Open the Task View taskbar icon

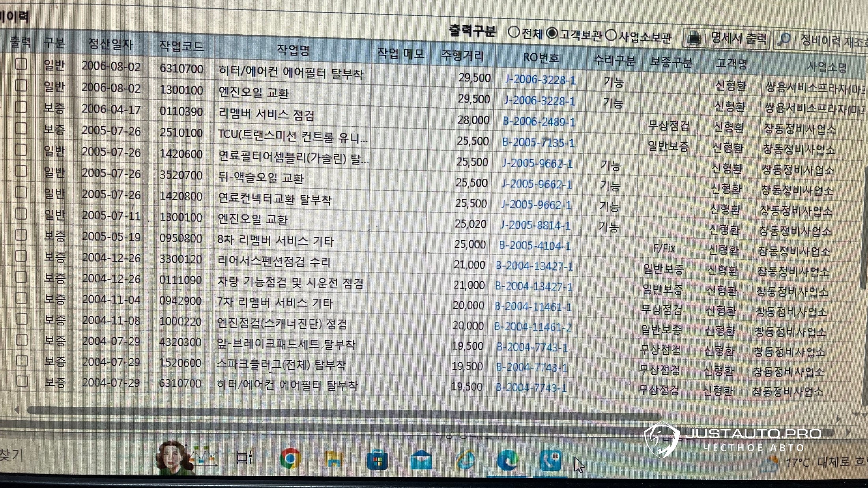coord(244,458)
